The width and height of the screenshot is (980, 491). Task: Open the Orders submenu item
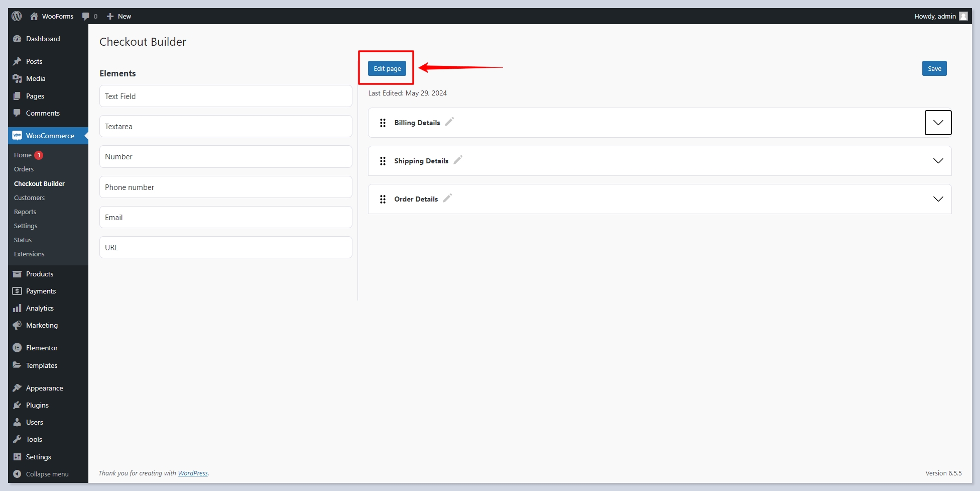(24, 169)
